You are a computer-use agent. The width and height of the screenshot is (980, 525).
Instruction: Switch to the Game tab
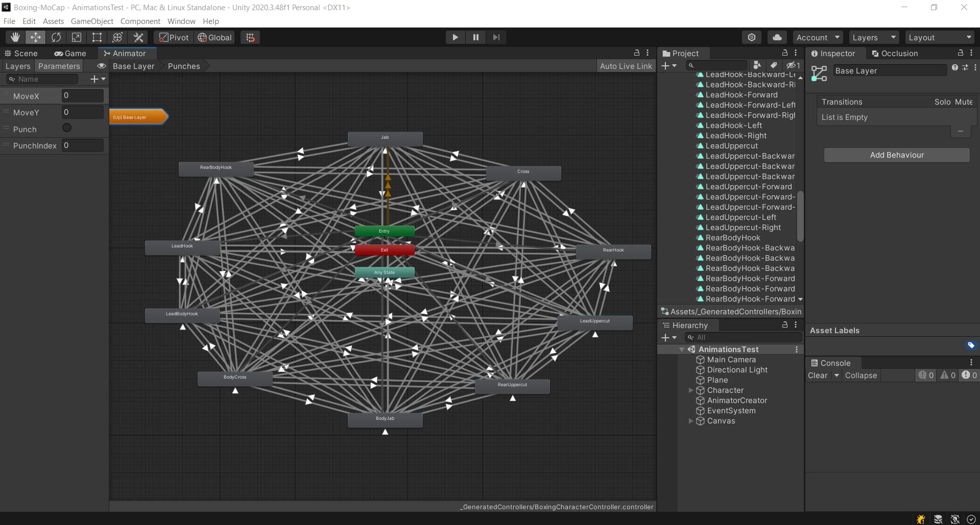tap(70, 53)
